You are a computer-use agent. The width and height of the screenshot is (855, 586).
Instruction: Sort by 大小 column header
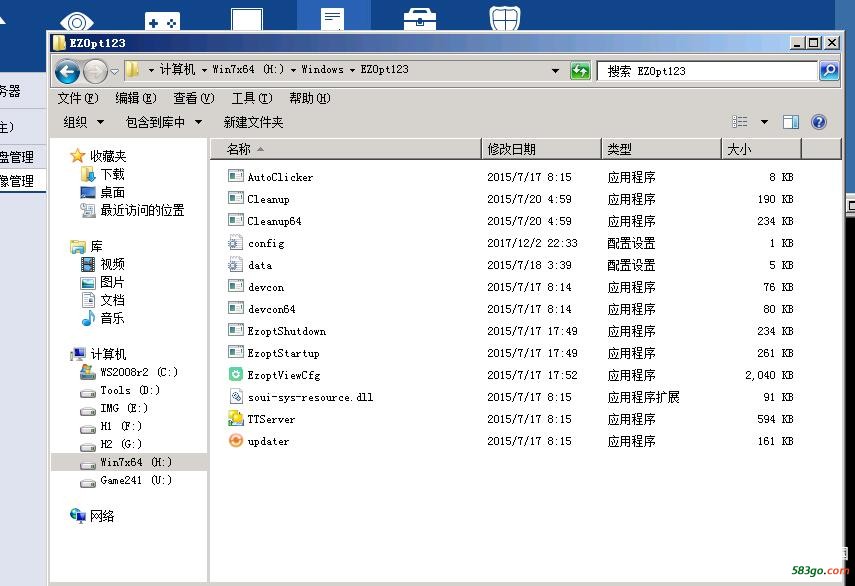[761, 149]
